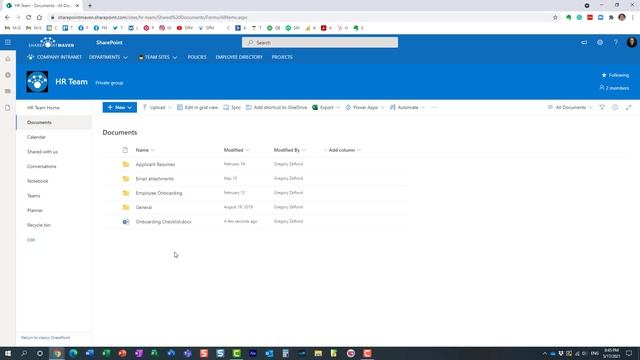Open the New dropdown button

click(120, 107)
